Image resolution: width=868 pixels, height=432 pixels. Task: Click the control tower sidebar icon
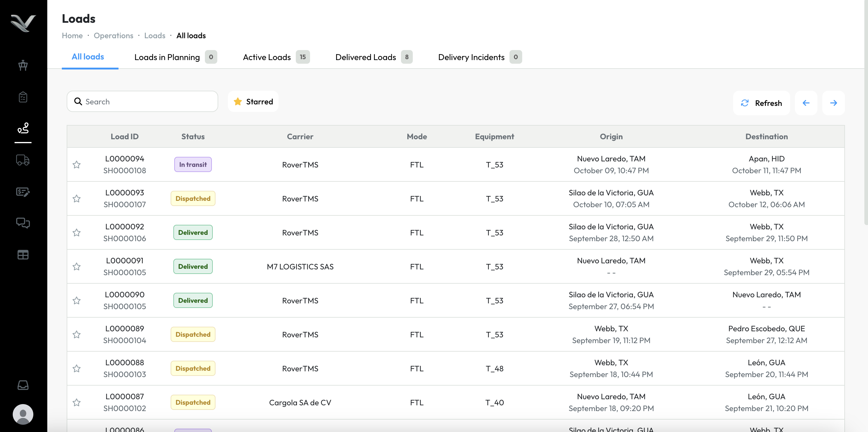point(23,65)
